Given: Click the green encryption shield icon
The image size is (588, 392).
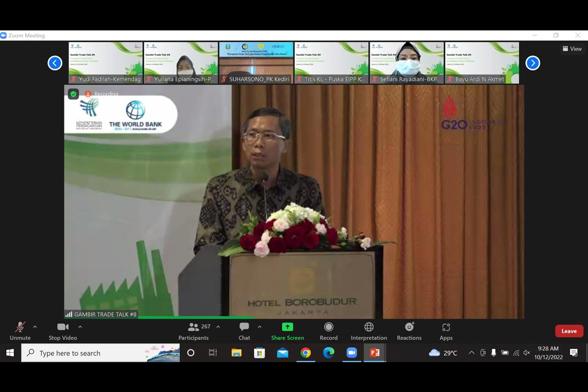Looking at the screenshot, I should click(x=73, y=94).
